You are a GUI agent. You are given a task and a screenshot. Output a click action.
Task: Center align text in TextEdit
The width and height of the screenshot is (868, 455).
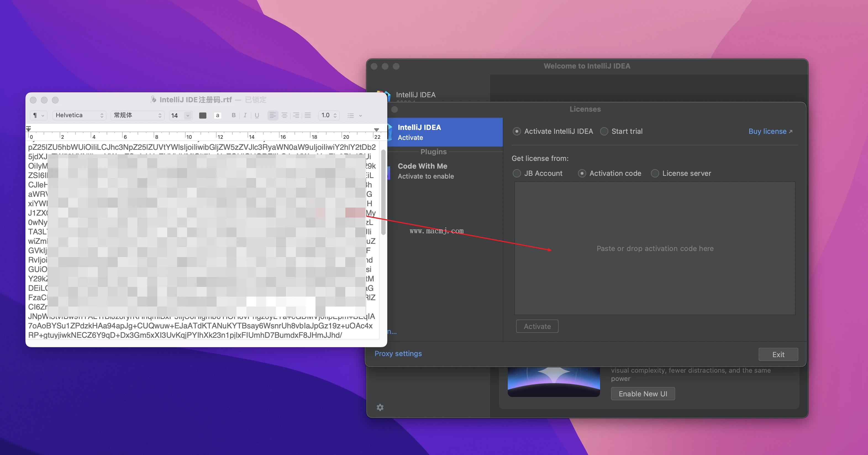point(284,115)
